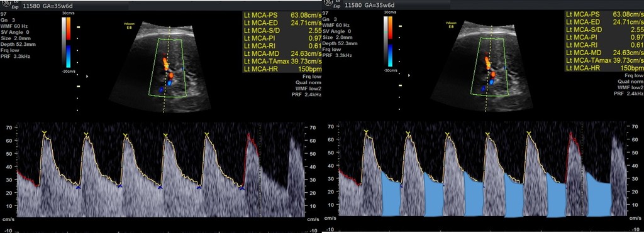Click 'Lt MCA-MD 24.63cm/s' in the left image
Screen dimensions: 644x233
[282, 54]
